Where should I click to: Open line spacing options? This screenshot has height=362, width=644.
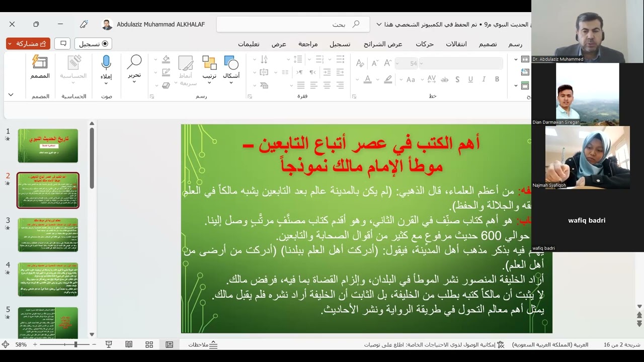[298, 59]
